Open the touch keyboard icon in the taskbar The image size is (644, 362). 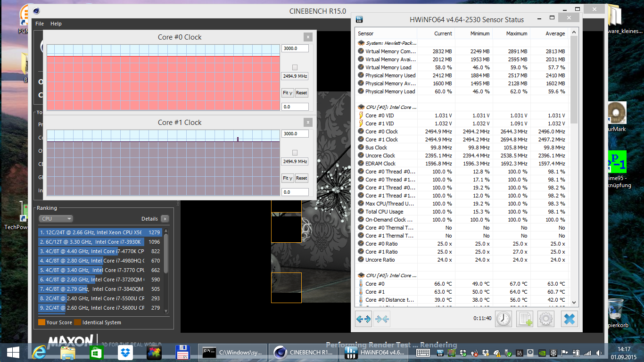point(422,353)
